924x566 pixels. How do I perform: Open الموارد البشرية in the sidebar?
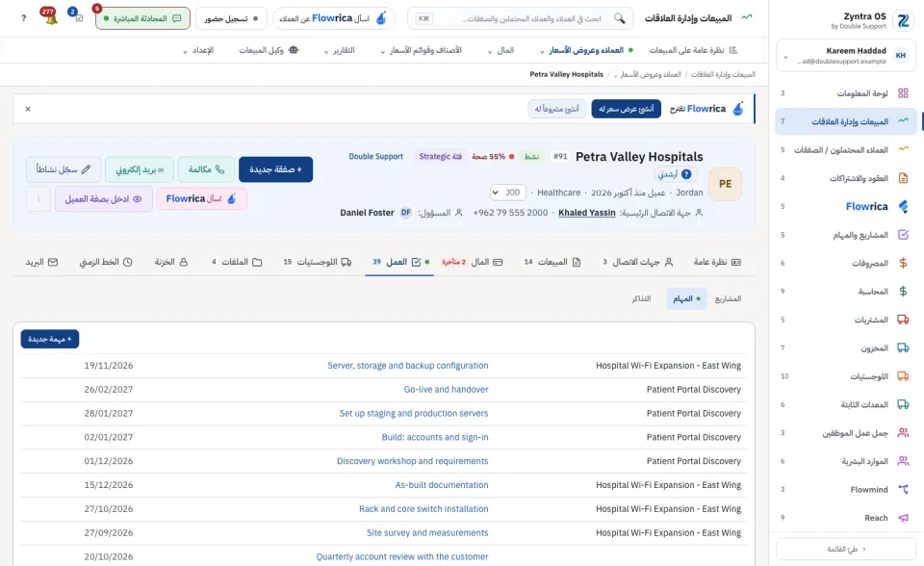click(846, 461)
